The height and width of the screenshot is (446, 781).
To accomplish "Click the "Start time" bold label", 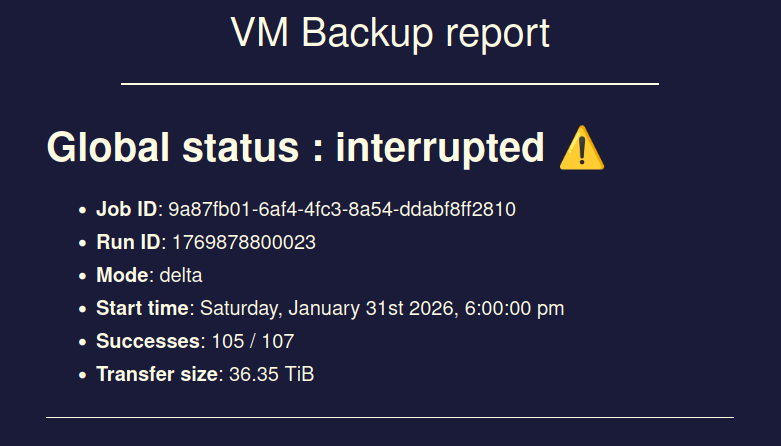I will [x=142, y=308].
